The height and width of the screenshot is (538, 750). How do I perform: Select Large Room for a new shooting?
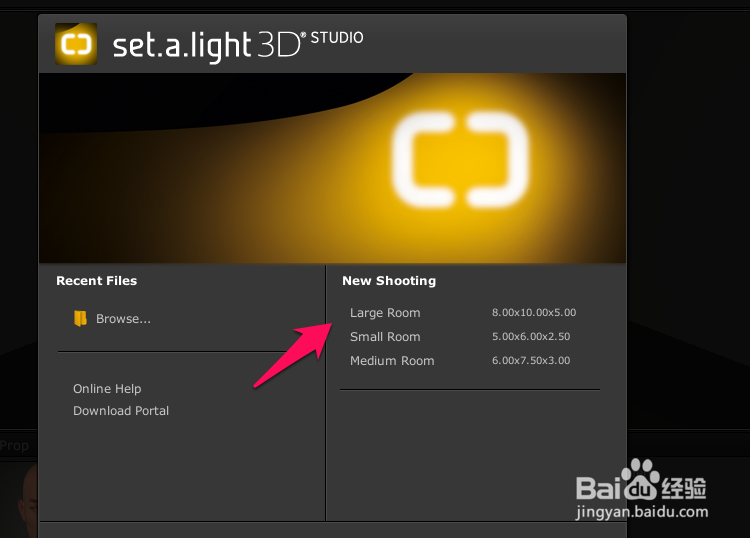point(385,313)
